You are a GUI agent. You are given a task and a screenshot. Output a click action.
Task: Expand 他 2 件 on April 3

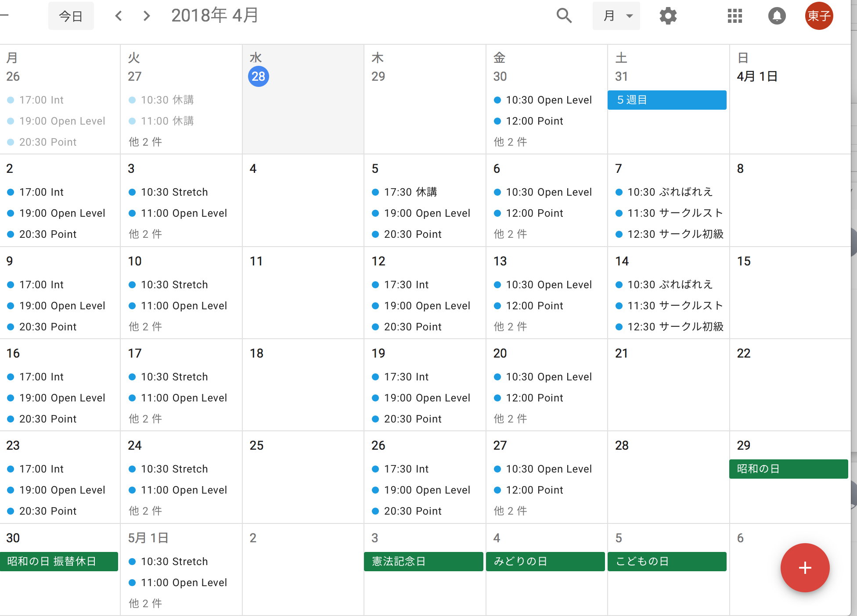pos(145,234)
